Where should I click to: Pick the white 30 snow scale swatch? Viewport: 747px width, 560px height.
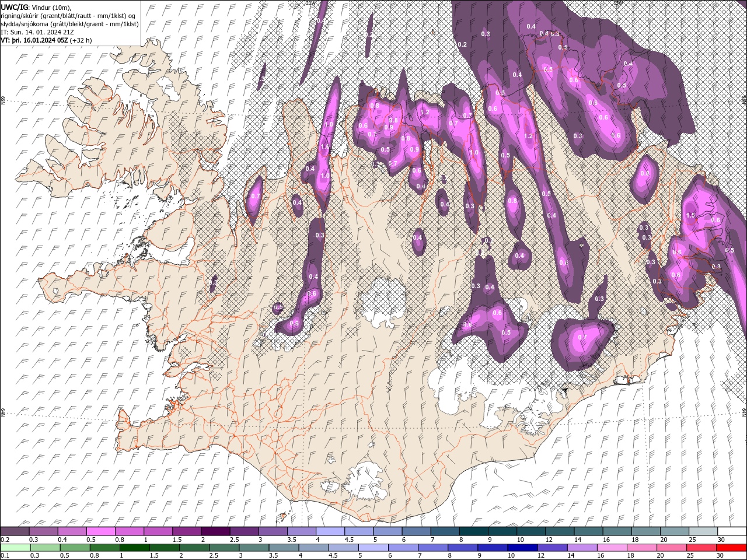pos(732,531)
